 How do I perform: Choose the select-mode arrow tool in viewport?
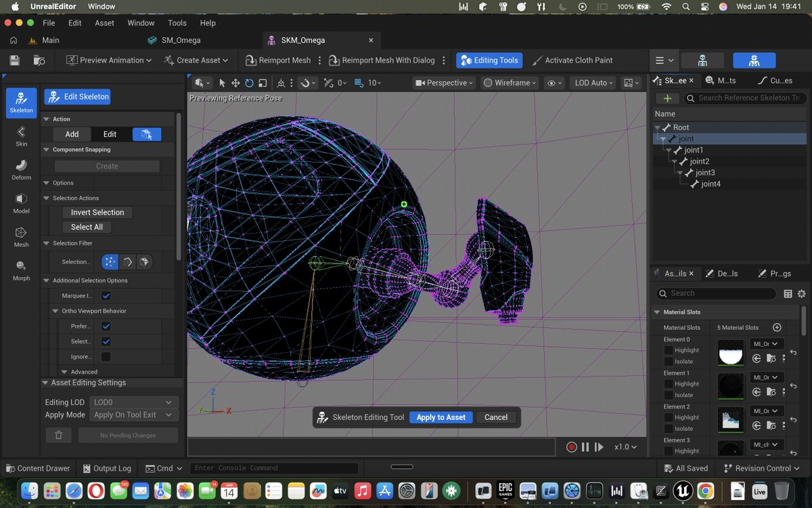pos(223,83)
